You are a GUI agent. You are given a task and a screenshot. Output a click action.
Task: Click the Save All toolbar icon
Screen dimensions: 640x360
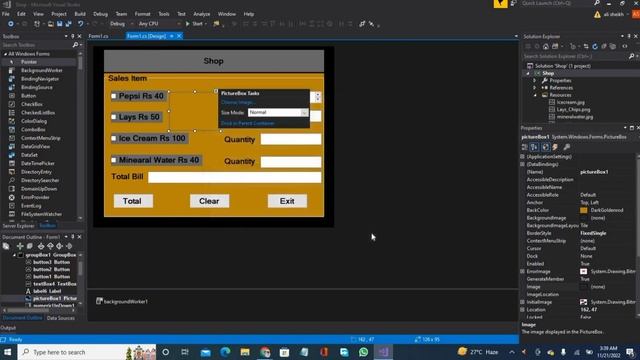(68, 24)
